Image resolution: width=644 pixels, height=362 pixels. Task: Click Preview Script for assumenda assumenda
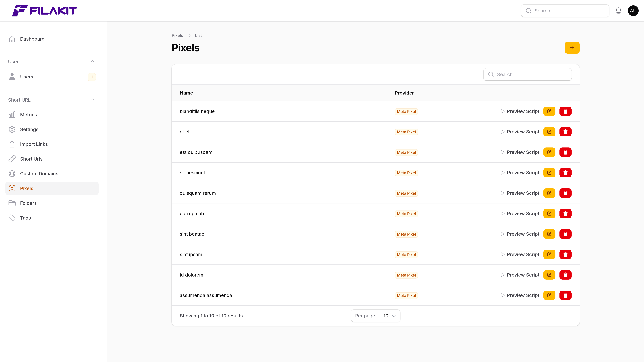(520, 296)
